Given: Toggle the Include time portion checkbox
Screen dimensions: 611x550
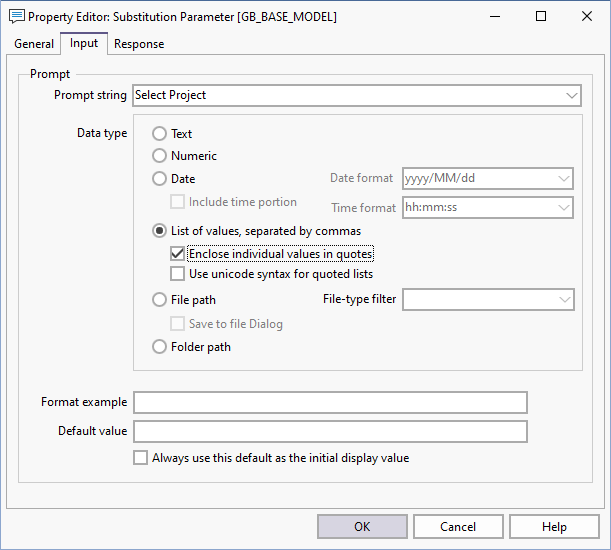Looking at the screenshot, I should [177, 202].
